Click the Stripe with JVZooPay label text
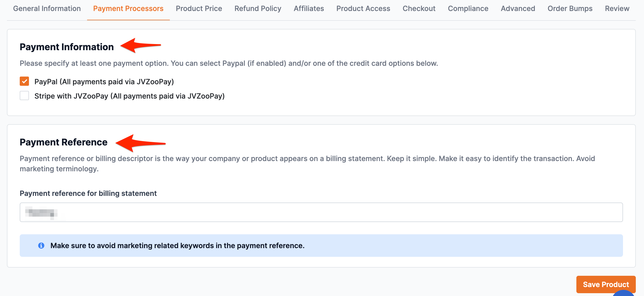This screenshot has height=296, width=644. coord(130,96)
